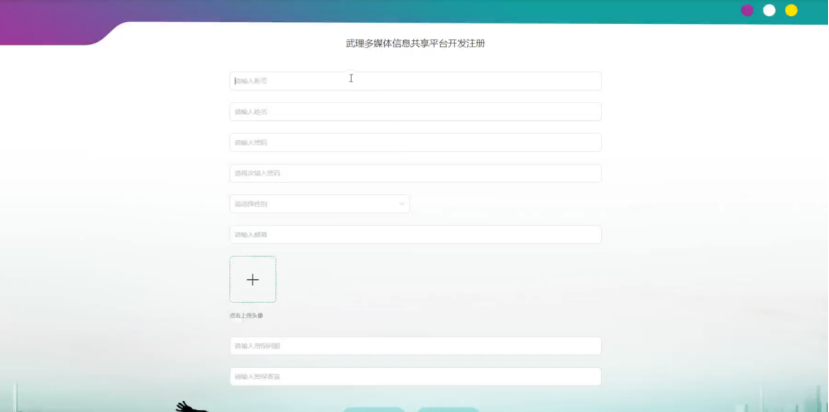829x412 pixels.
Task: Select the password field 请输入密码
Action: pos(415,142)
